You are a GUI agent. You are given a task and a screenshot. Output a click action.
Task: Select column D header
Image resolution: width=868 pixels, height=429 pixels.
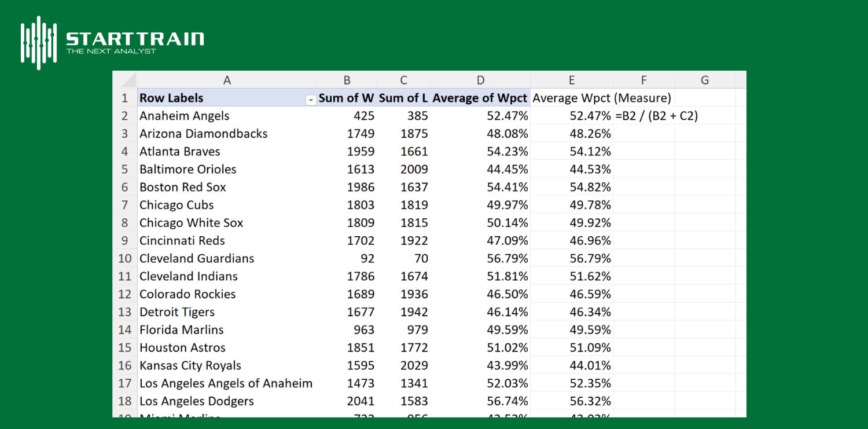coord(480,80)
